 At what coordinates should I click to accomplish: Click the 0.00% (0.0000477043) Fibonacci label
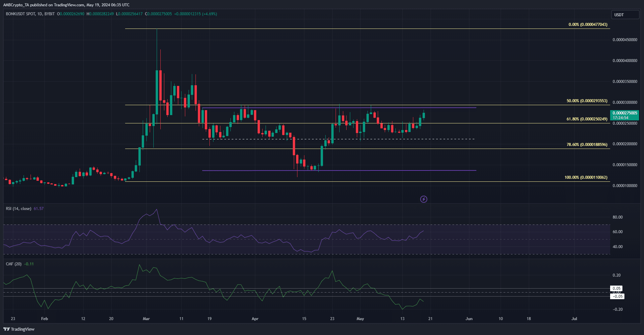(588, 25)
